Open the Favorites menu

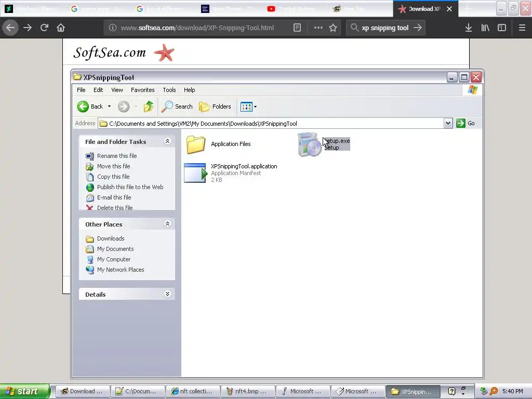click(142, 90)
